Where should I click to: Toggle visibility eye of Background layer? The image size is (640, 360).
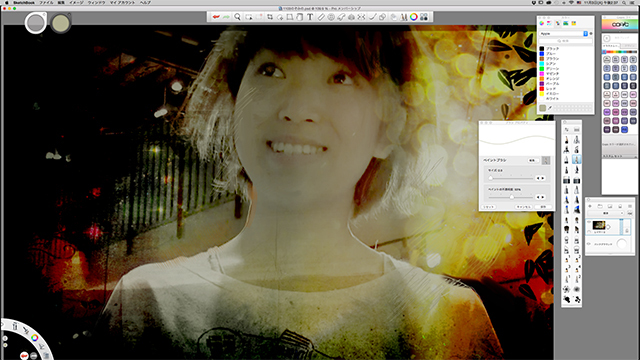pos(589,244)
